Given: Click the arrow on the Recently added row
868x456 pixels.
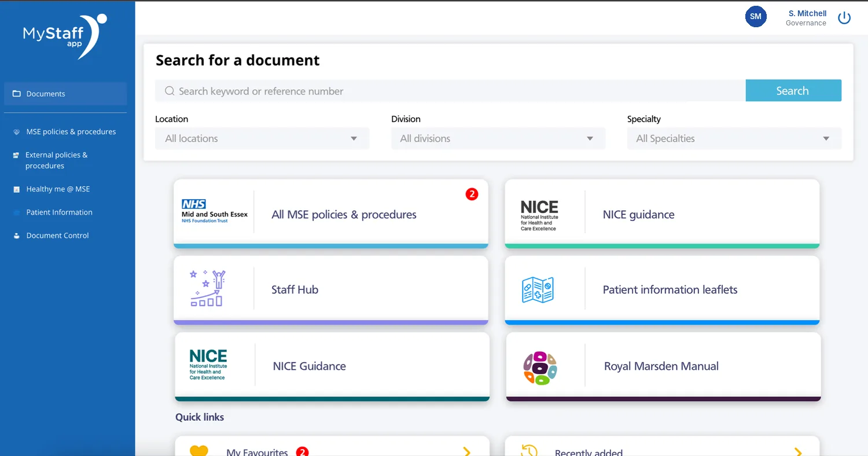Looking at the screenshot, I should tap(798, 452).
